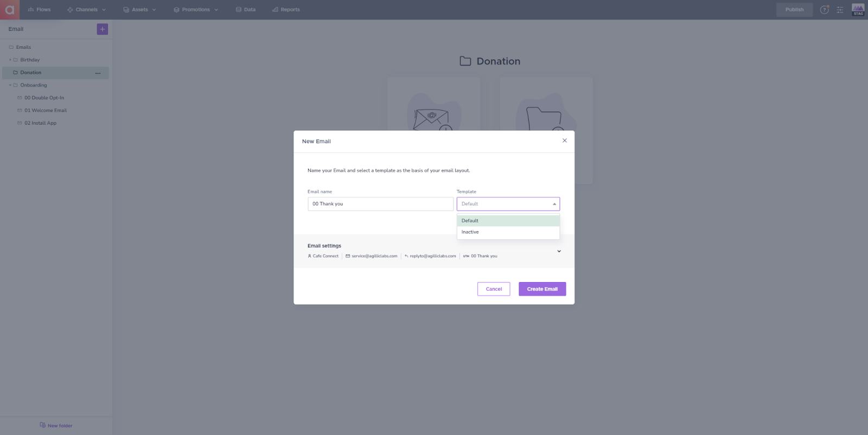Select the Inactive template option
The width and height of the screenshot is (868, 435).
point(508,232)
